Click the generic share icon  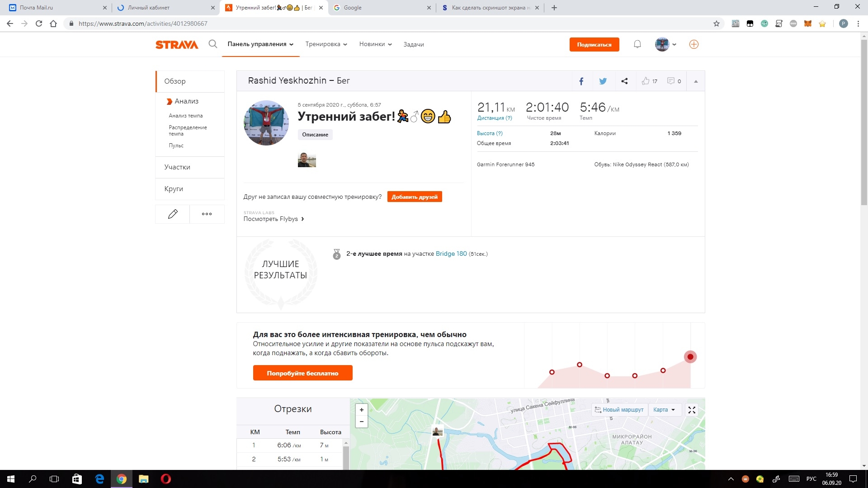(624, 81)
